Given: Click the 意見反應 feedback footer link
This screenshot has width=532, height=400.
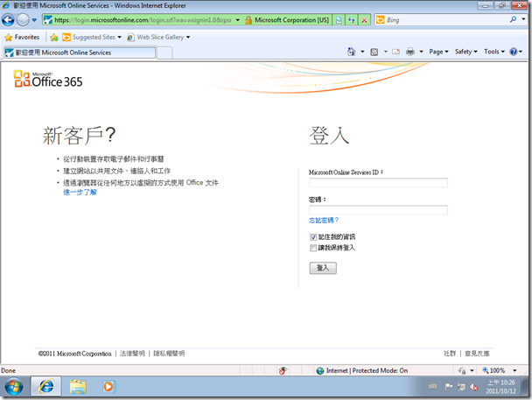Looking at the screenshot, I should (477, 354).
